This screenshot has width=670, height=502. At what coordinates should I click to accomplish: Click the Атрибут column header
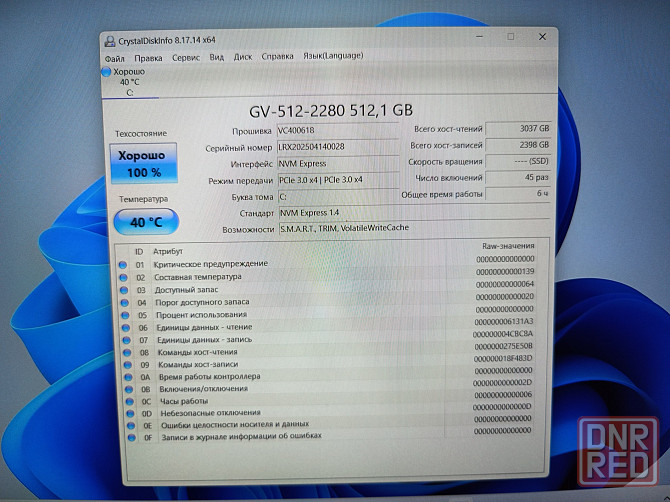[x=168, y=251]
